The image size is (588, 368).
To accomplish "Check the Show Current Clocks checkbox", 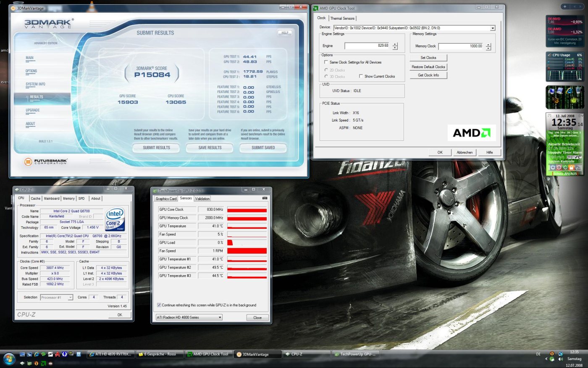I will point(361,76).
